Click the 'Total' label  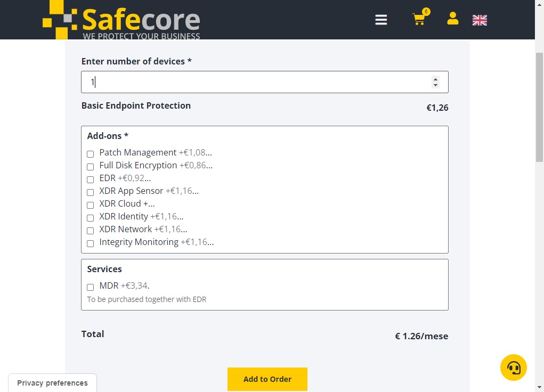(x=93, y=334)
